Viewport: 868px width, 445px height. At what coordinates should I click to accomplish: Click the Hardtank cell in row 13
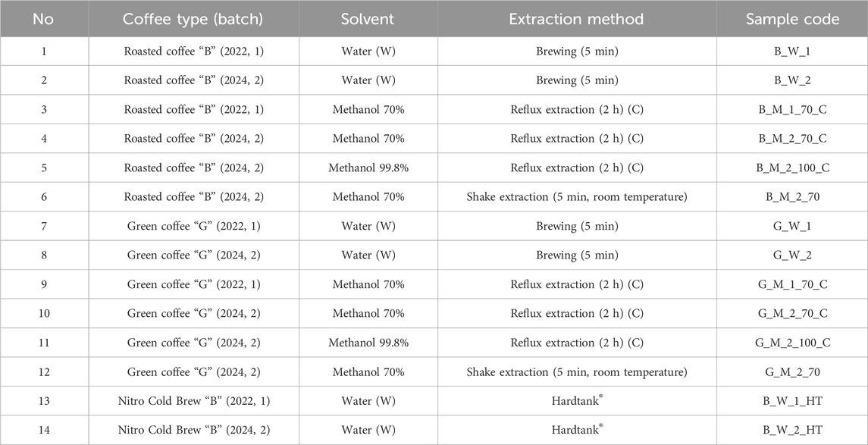coord(576,401)
